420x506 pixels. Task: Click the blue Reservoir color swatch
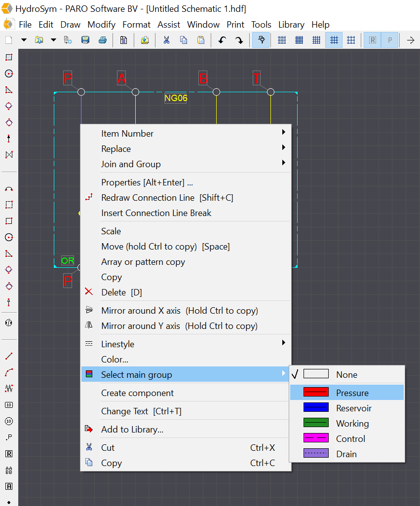point(316,407)
